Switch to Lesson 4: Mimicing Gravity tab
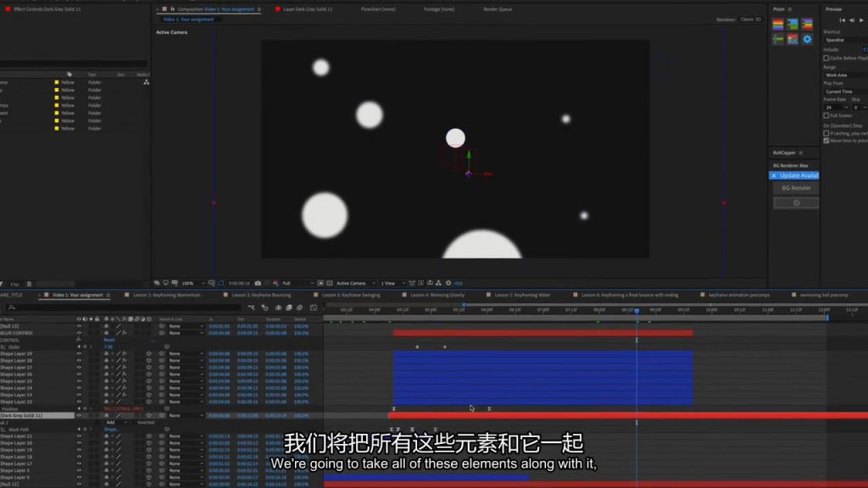Image resolution: width=868 pixels, height=488 pixels. (437, 296)
